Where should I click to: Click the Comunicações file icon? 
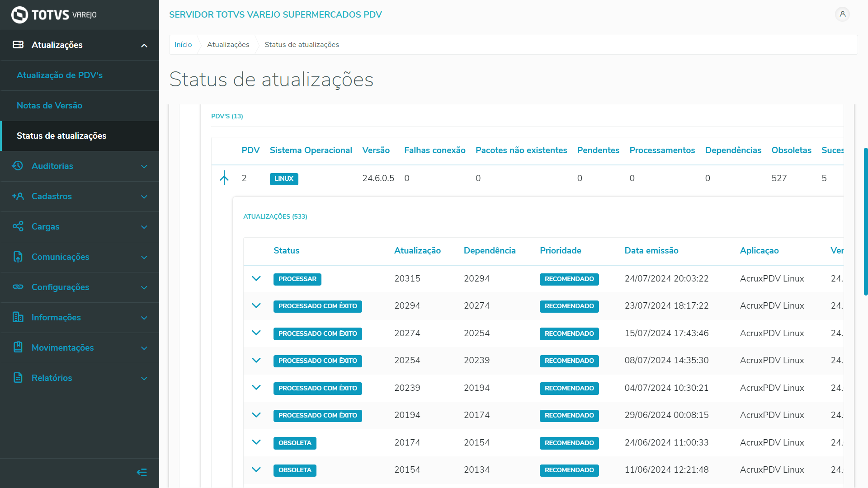click(18, 257)
